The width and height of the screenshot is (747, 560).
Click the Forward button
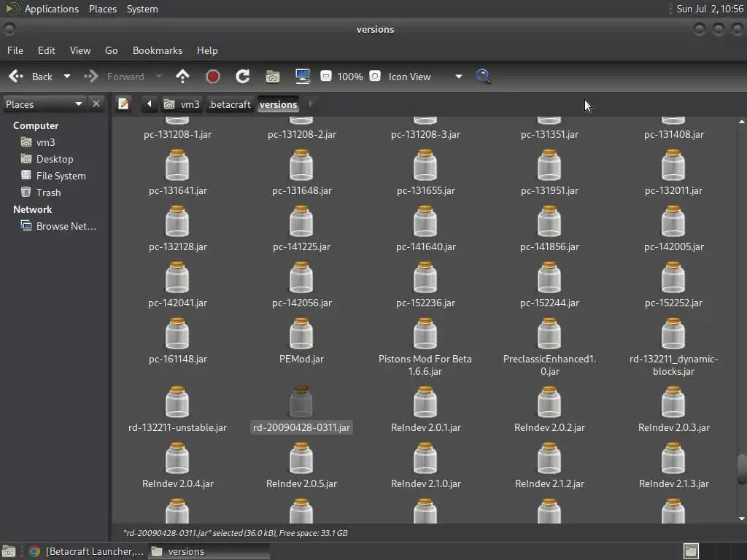point(115,77)
